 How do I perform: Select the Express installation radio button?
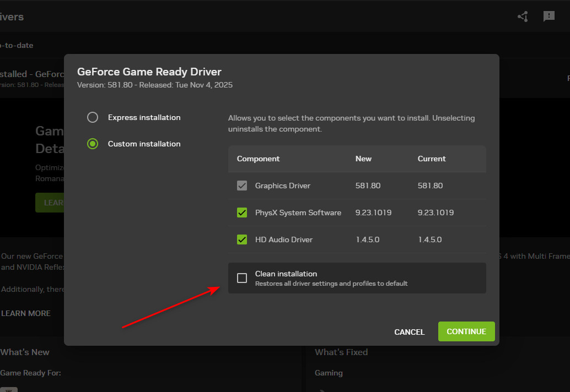[93, 117]
